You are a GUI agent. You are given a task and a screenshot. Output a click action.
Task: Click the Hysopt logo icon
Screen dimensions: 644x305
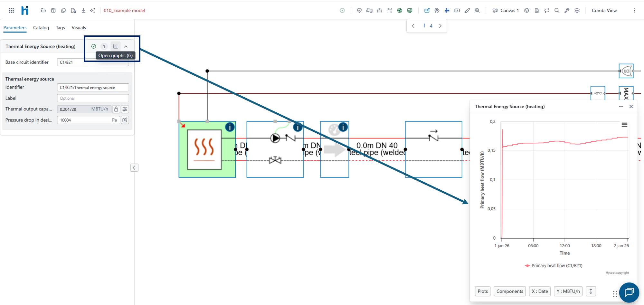click(25, 10)
